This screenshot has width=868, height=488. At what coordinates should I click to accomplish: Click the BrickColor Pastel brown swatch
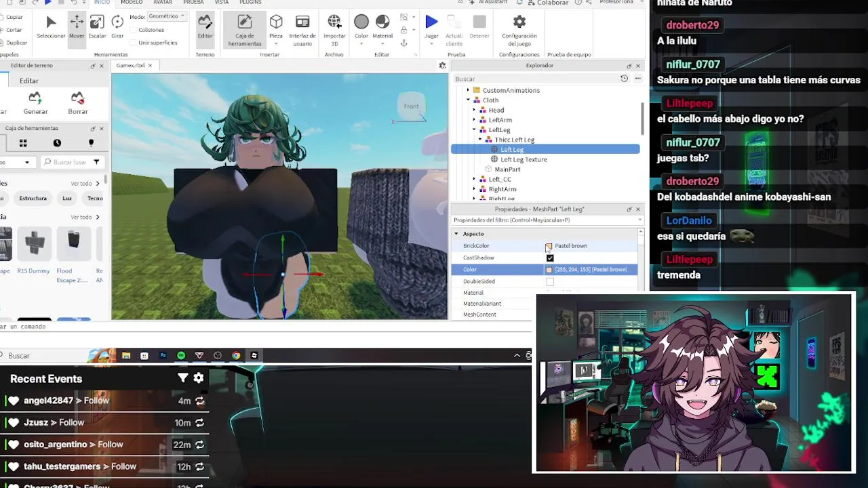pos(549,246)
